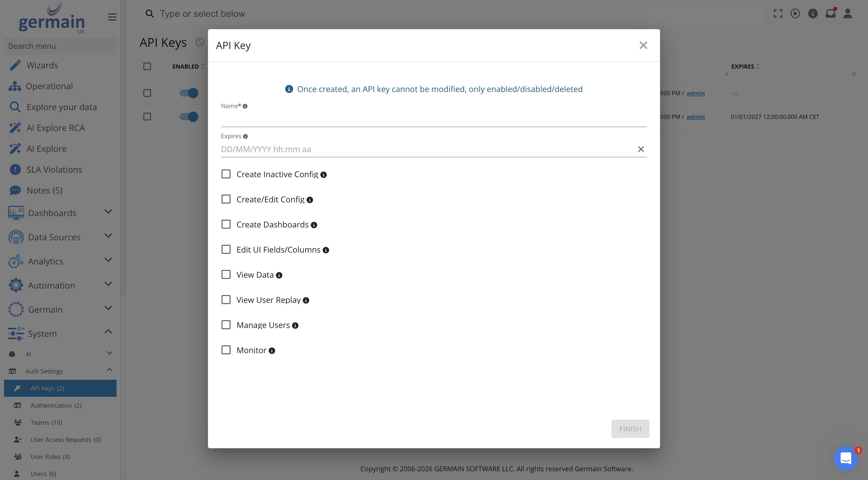Screen dimensions: 868x480
Task: Check Manage Users checkbox
Action: click(x=226, y=325)
